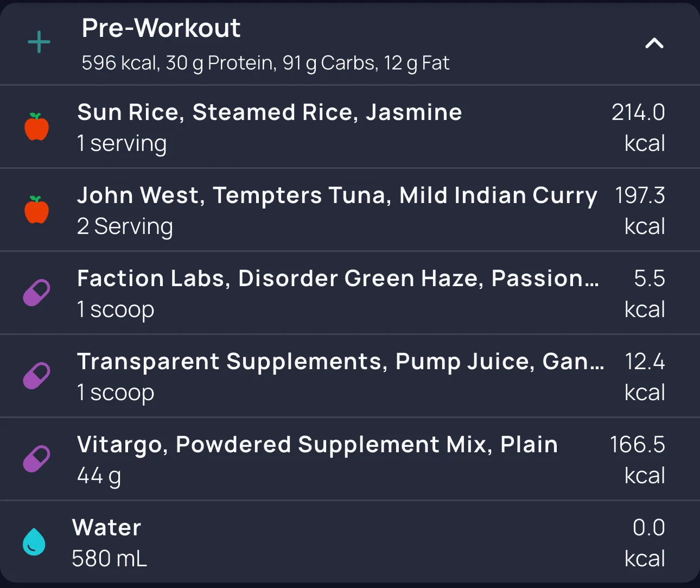Open the Water entry
Screen dimensions: 700x588
click(107, 528)
